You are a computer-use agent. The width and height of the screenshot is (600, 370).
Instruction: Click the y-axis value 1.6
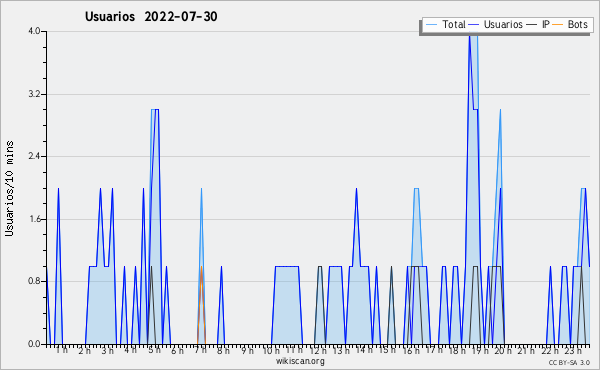click(34, 219)
